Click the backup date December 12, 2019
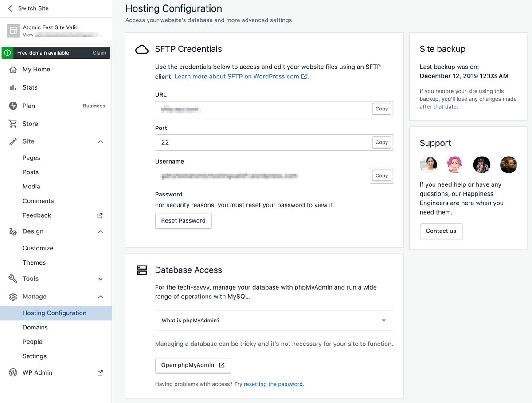The image size is (532, 403). point(464,76)
